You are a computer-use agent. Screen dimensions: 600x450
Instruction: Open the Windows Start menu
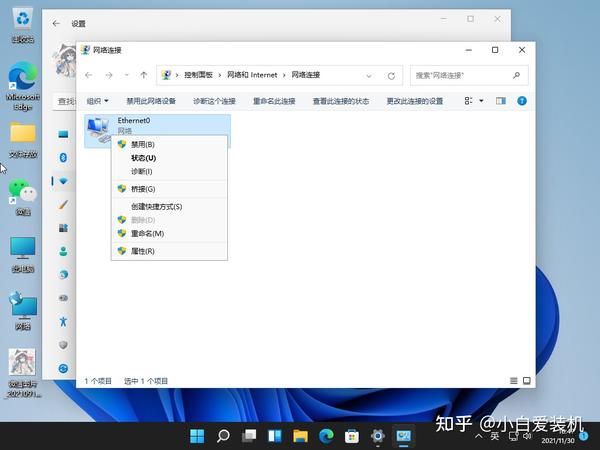click(x=197, y=436)
